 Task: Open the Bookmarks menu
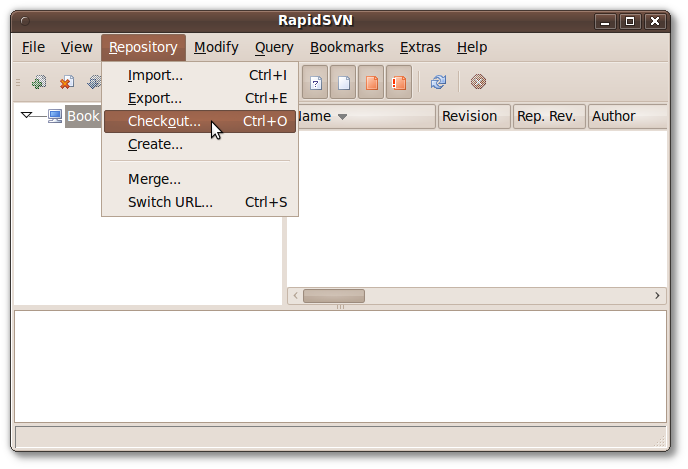(x=347, y=47)
